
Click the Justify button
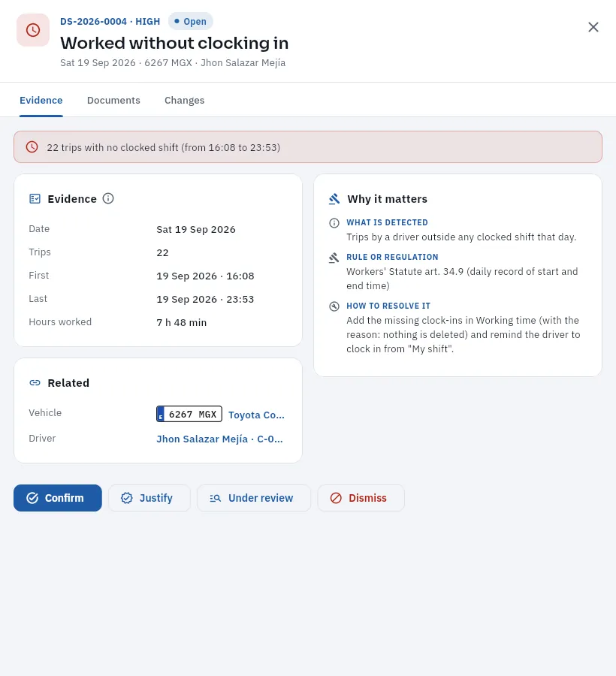149,498
